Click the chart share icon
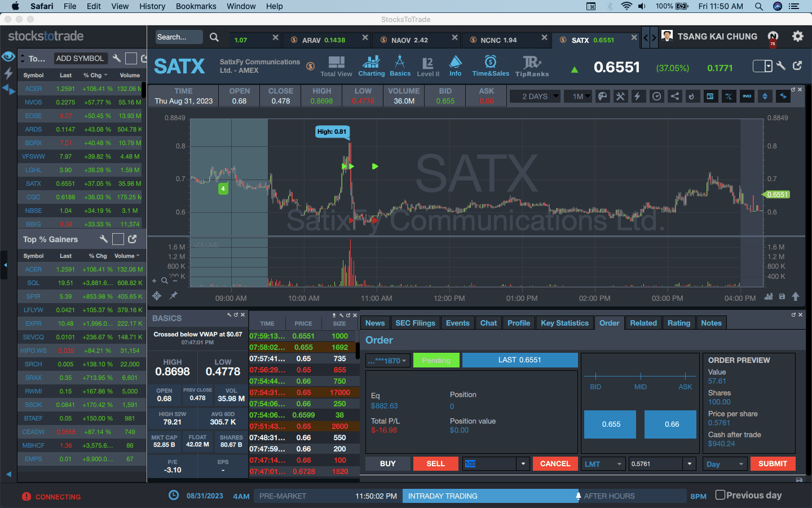The image size is (812, 508). [x=674, y=96]
